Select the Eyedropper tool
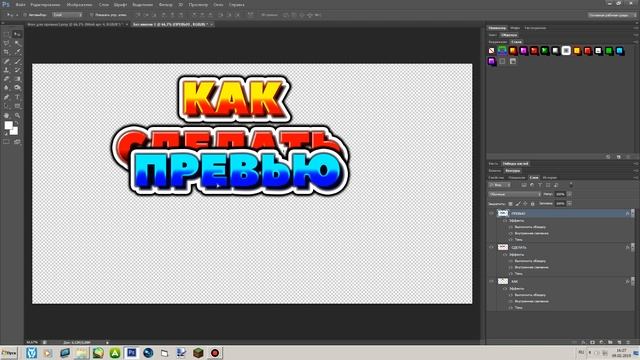 (x=17, y=52)
